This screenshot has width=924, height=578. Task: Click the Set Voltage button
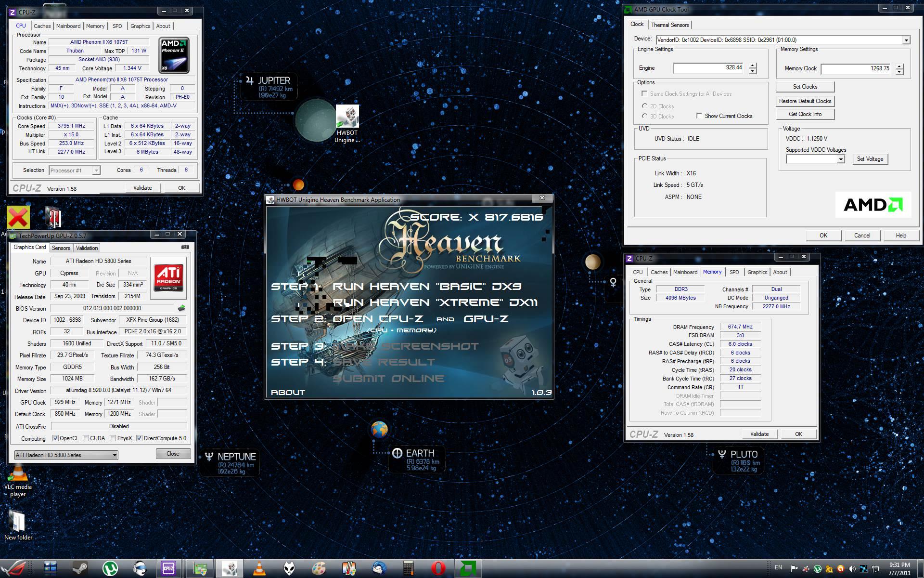(870, 159)
